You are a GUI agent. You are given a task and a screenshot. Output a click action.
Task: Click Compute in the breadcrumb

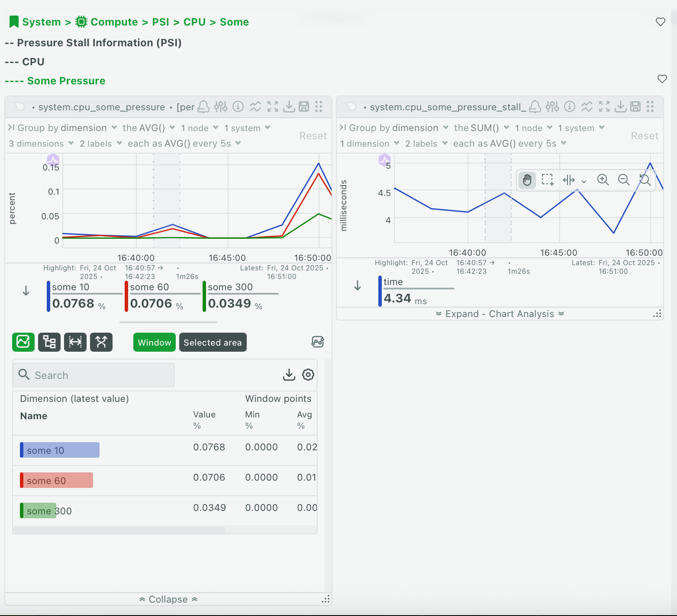[114, 22]
